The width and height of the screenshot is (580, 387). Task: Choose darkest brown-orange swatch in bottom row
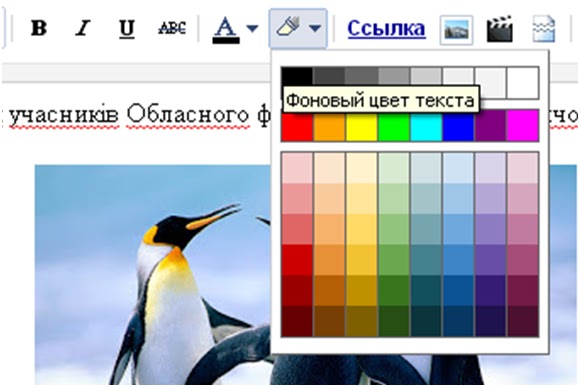tap(329, 321)
